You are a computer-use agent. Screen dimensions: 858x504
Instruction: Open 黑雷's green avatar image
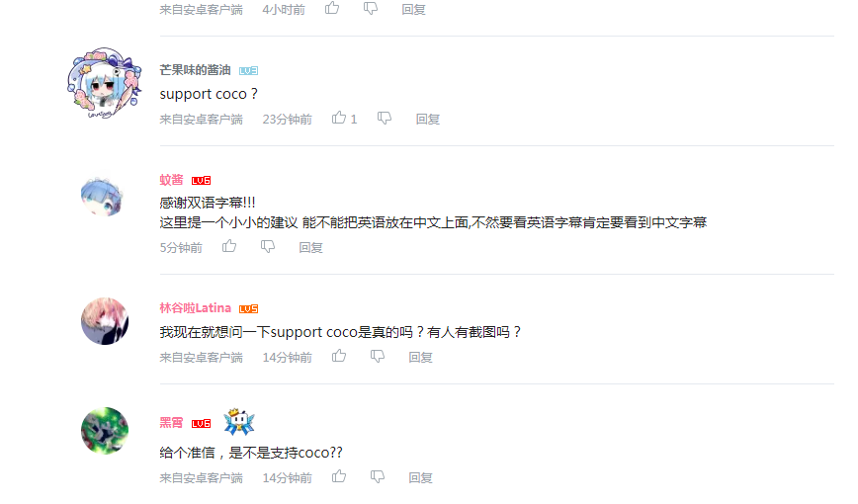click(105, 431)
